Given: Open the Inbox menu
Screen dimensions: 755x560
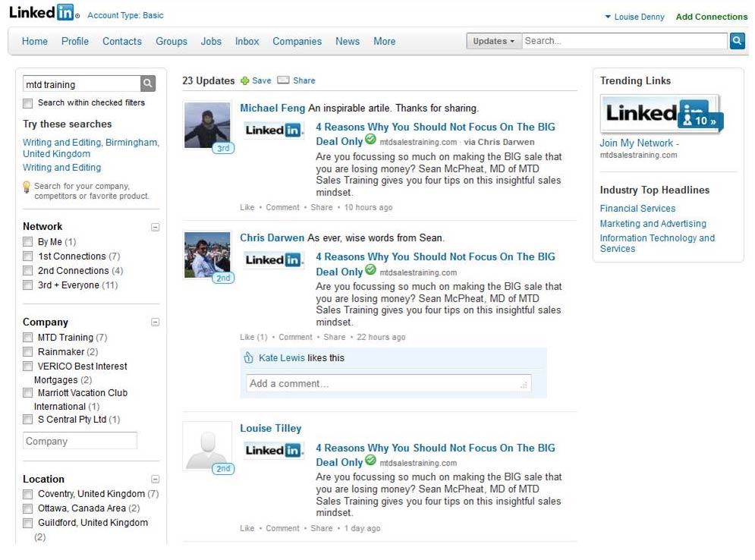Looking at the screenshot, I should tap(247, 42).
